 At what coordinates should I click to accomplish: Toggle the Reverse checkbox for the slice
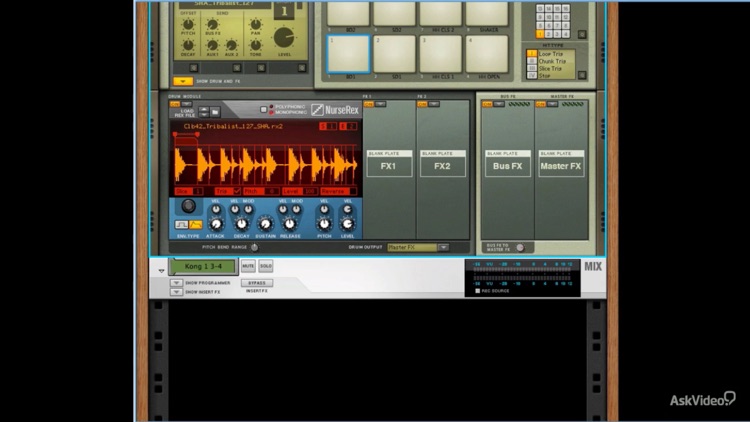click(x=353, y=191)
